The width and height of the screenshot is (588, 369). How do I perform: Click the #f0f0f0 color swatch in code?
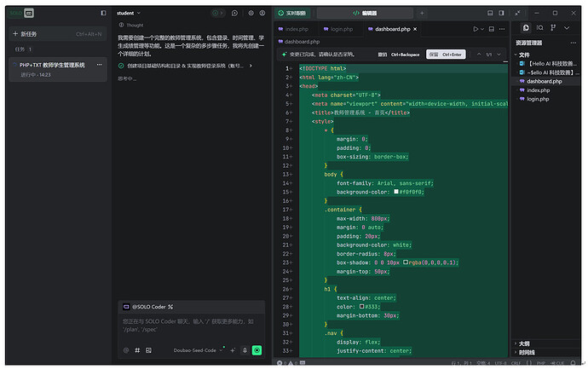396,192
